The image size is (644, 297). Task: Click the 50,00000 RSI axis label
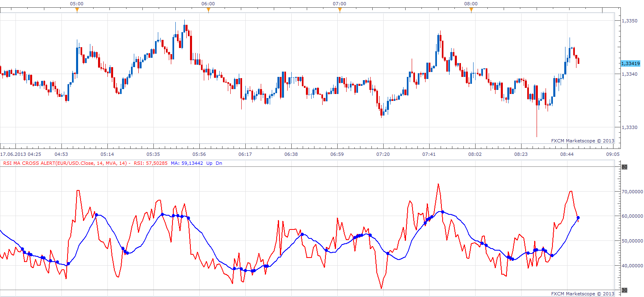(632, 241)
